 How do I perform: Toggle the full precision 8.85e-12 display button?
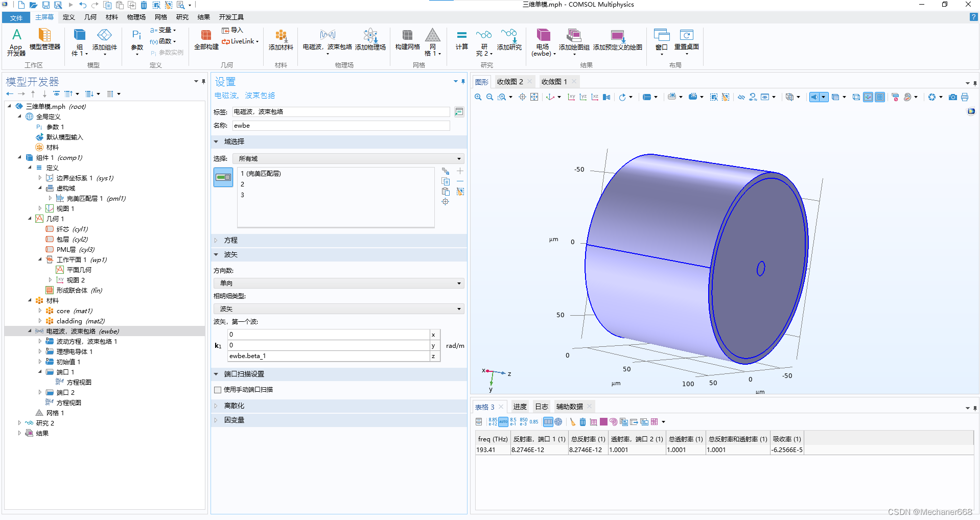493,422
